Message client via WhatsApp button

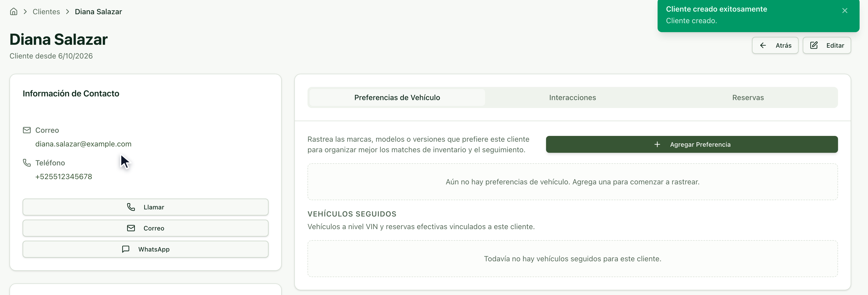pyautogui.click(x=145, y=249)
